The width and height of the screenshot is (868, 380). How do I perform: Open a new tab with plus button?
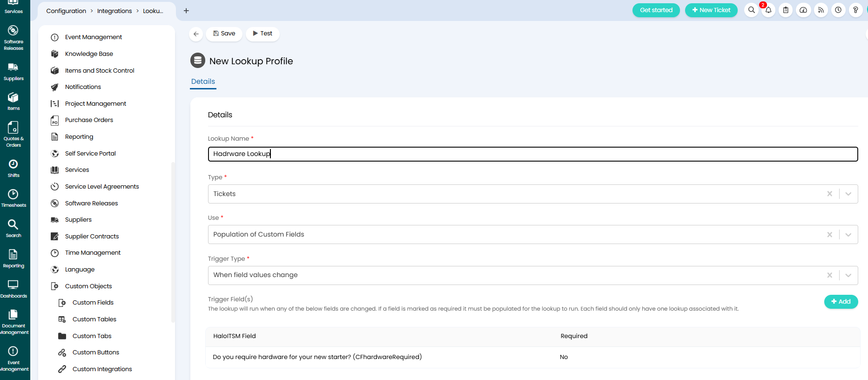tap(186, 11)
